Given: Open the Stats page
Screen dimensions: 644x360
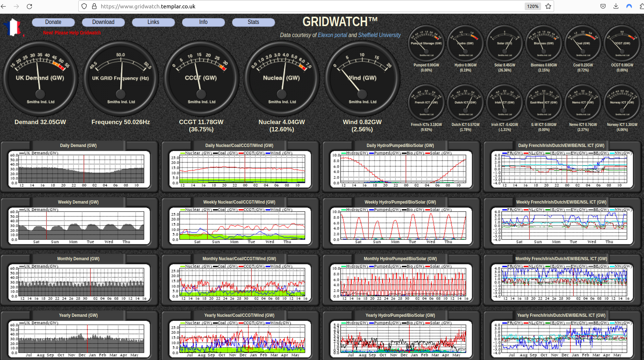Looking at the screenshot, I should tap(253, 22).
